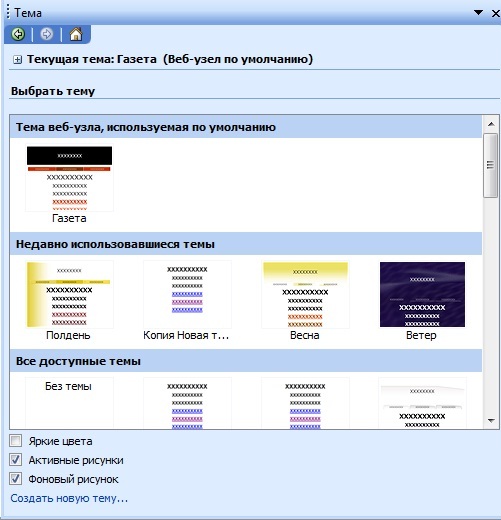Click the greyed Forward navigation arrow

47,34
